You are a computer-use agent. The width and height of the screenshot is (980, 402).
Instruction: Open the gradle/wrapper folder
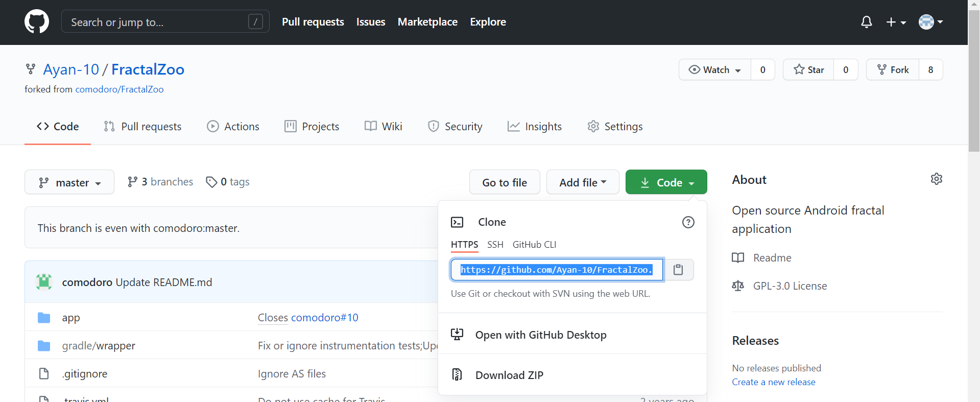pyautogui.click(x=99, y=346)
